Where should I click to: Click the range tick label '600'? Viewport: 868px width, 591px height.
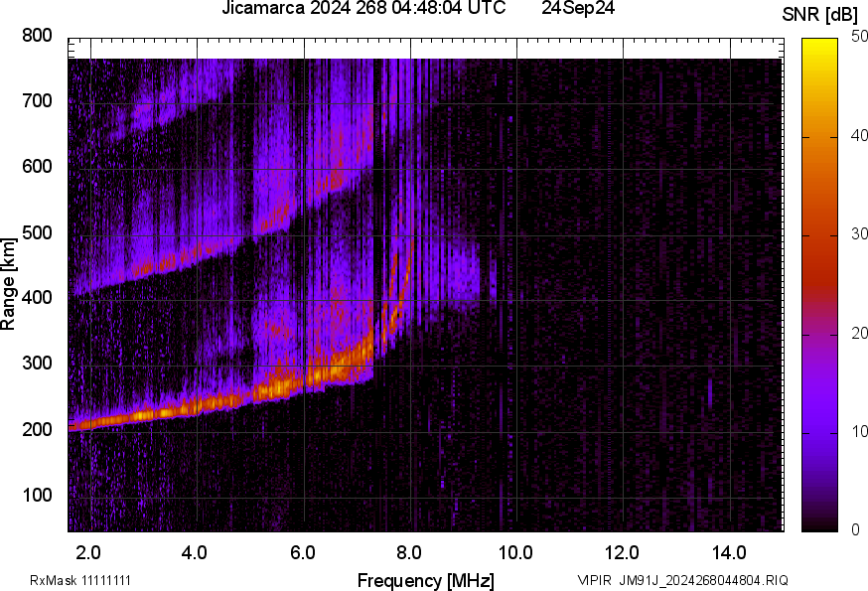coord(37,166)
